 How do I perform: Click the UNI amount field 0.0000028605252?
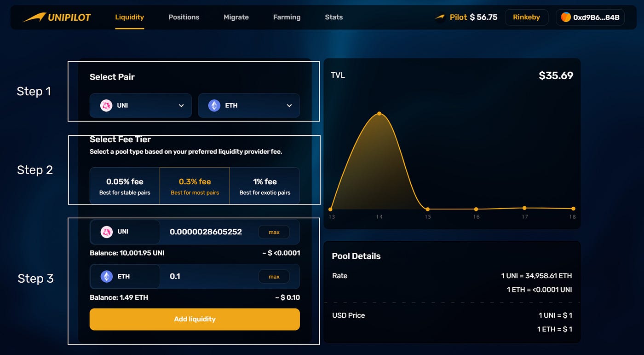point(206,232)
